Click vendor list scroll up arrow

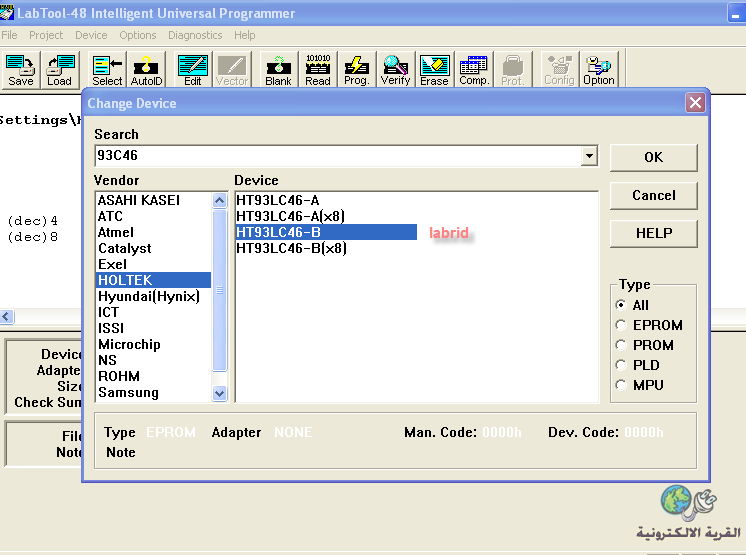[x=219, y=200]
